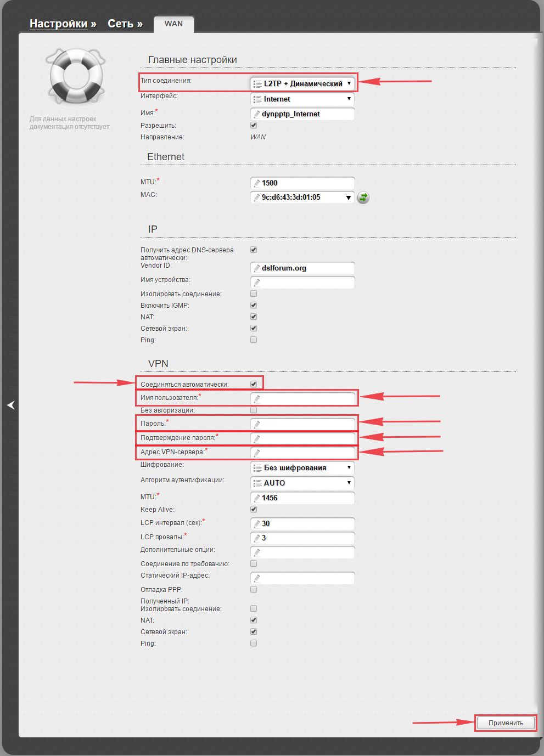
Task: Focus the Адрес VPN-сервера field
Action: point(302,453)
